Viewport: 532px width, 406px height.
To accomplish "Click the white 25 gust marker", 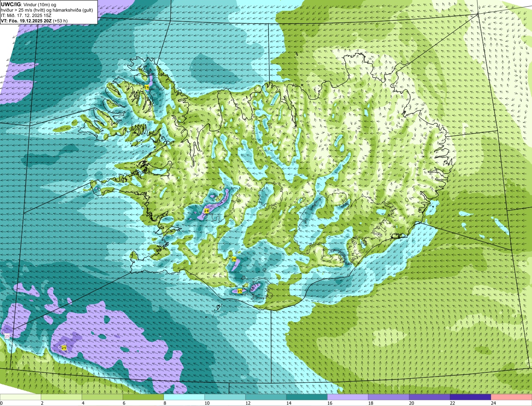I will click(x=7, y=336).
